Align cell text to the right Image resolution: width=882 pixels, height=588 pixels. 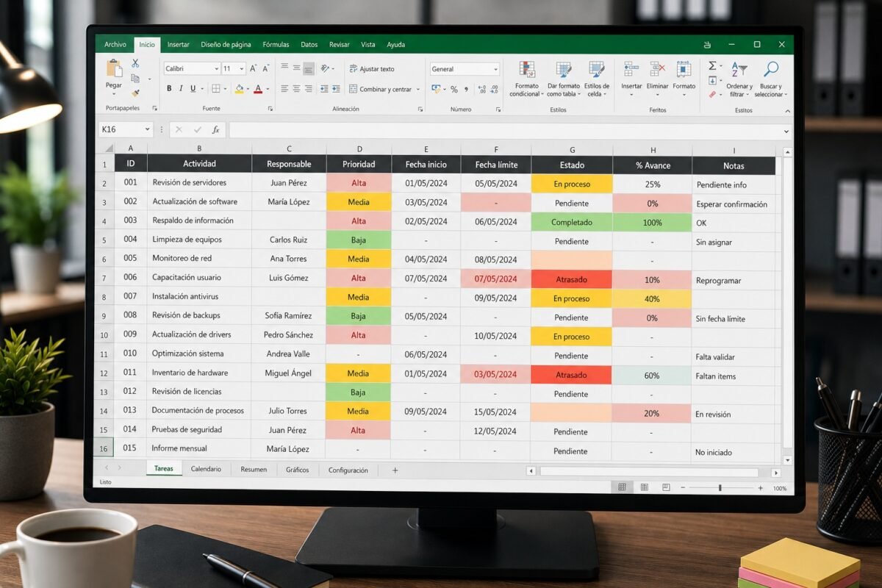pos(309,89)
